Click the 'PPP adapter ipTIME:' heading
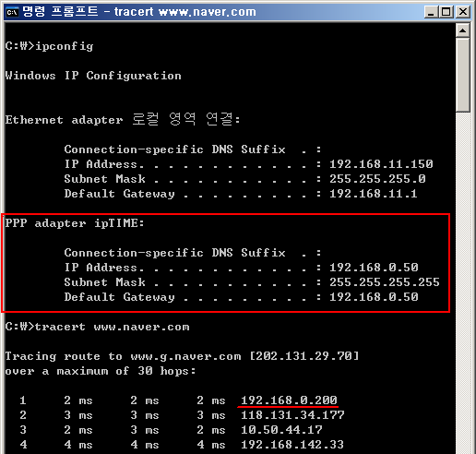The height and width of the screenshot is (454, 476). click(x=75, y=223)
